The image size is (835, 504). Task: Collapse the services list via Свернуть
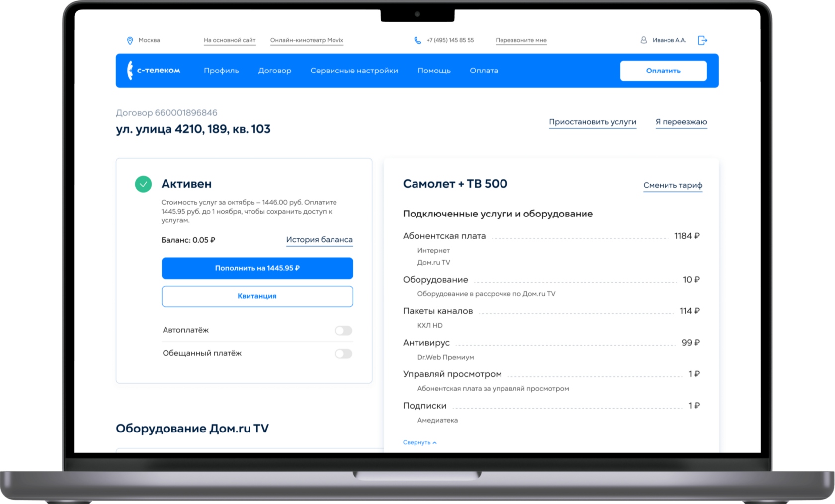pyautogui.click(x=419, y=442)
